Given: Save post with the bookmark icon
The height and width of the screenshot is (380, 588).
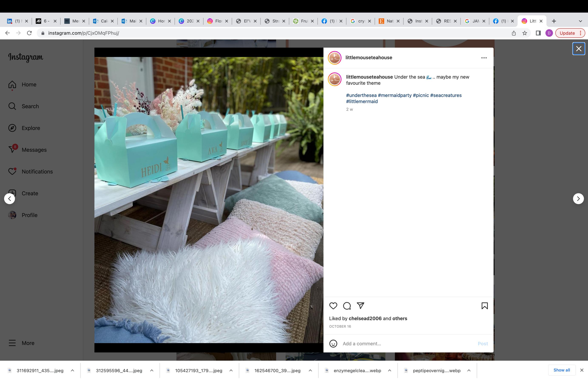Looking at the screenshot, I should click(484, 306).
